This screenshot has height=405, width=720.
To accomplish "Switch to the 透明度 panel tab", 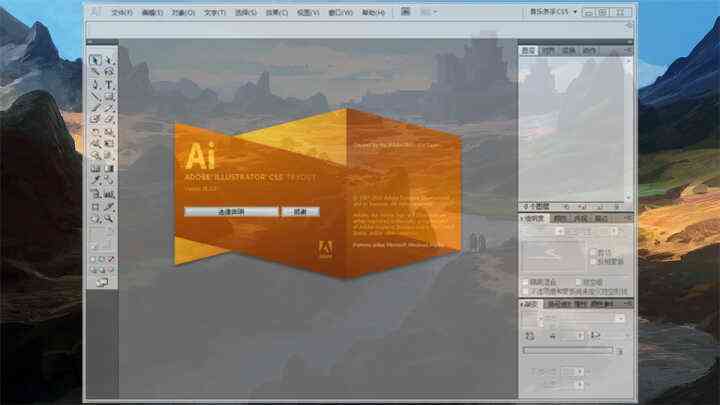I will pos(534,219).
